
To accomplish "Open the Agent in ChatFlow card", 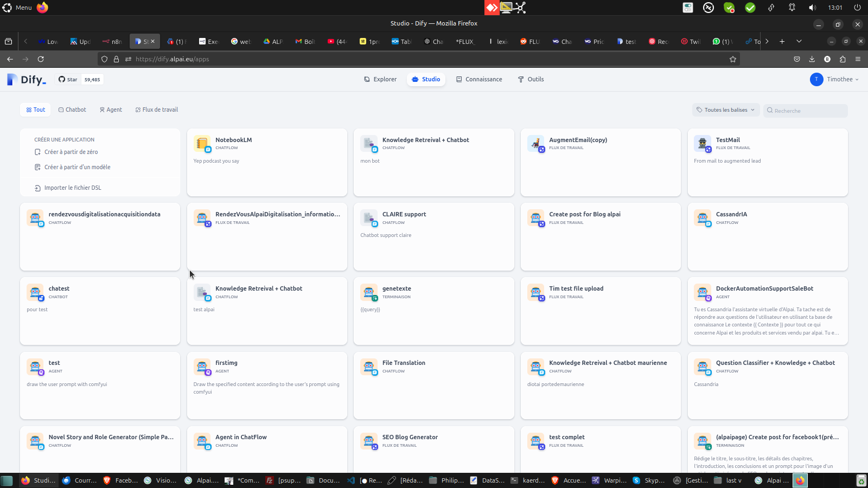I will click(x=267, y=449).
